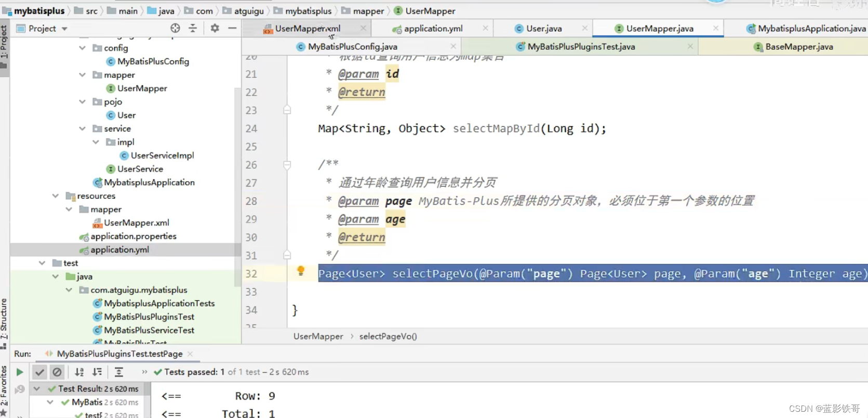This screenshot has height=418, width=868.
Task: Click the Collapse All icon in Project panel
Action: tap(193, 28)
